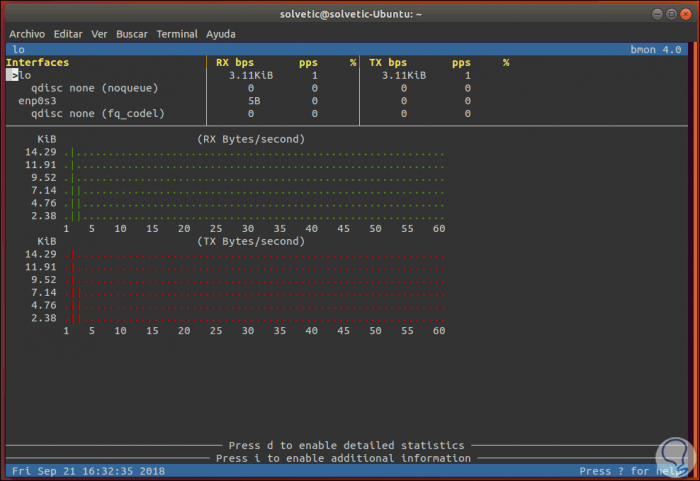Click the Interfaces column header
The height and width of the screenshot is (481, 700).
click(x=38, y=63)
